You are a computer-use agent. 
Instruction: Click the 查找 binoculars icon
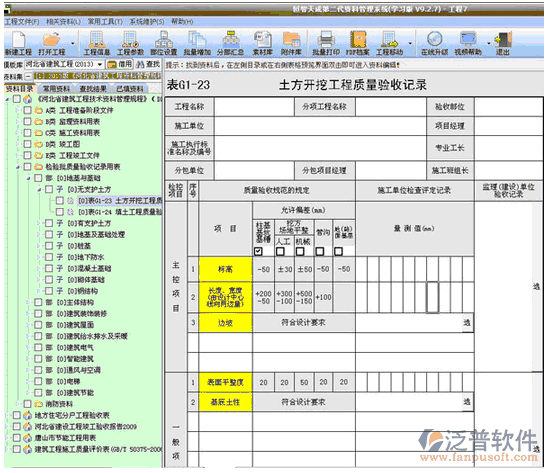point(140,64)
